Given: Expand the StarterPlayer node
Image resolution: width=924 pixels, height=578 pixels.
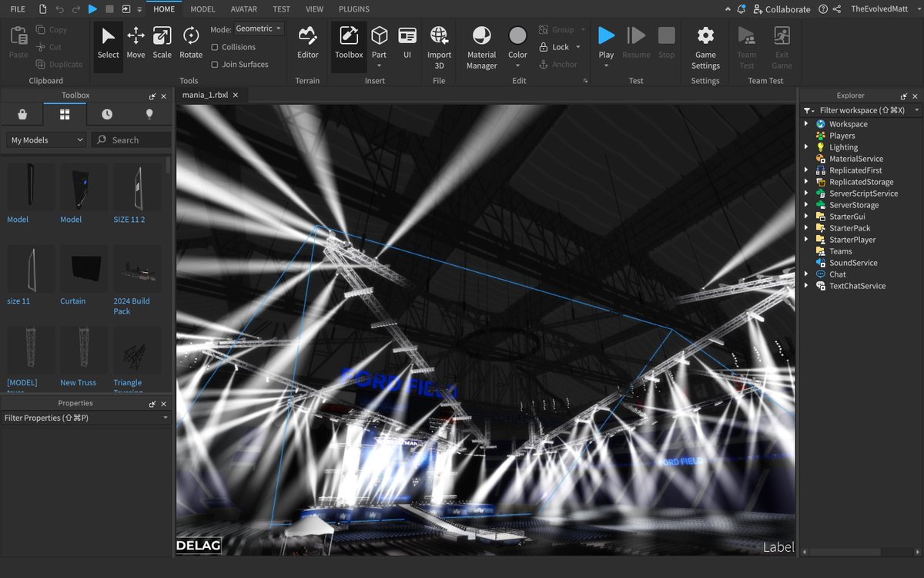Looking at the screenshot, I should coord(806,240).
